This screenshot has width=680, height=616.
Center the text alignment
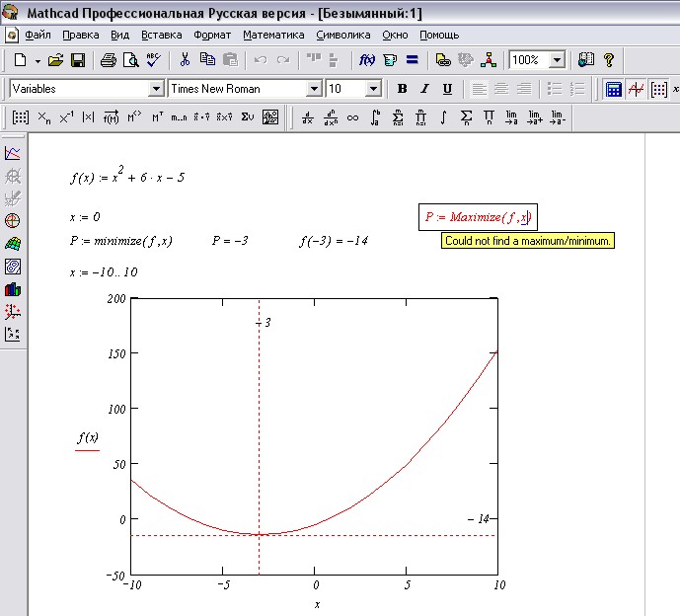(501, 89)
